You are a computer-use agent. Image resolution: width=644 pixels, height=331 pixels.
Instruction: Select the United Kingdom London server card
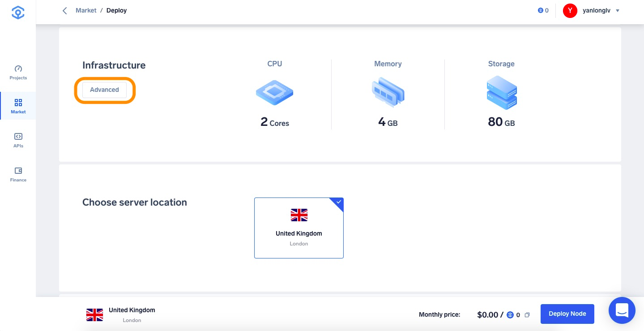(299, 228)
